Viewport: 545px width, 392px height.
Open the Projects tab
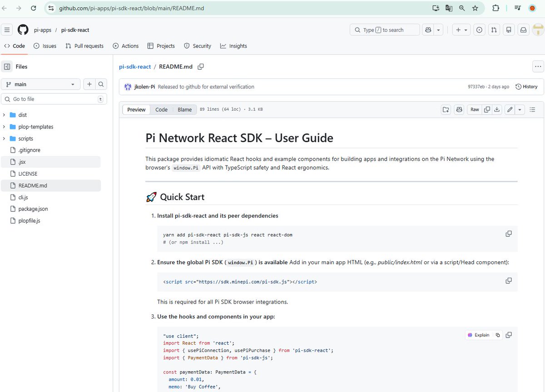pyautogui.click(x=161, y=46)
